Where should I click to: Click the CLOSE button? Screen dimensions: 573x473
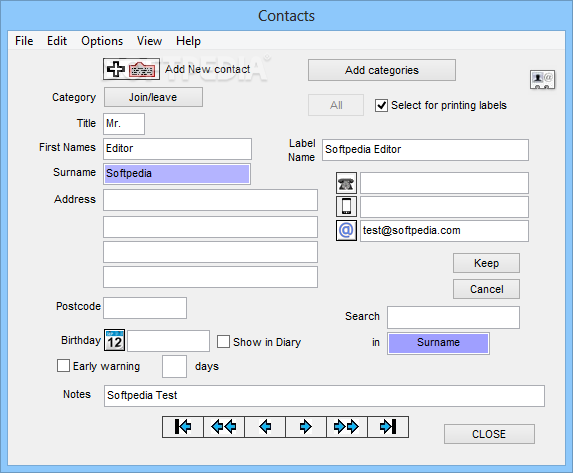[489, 434]
